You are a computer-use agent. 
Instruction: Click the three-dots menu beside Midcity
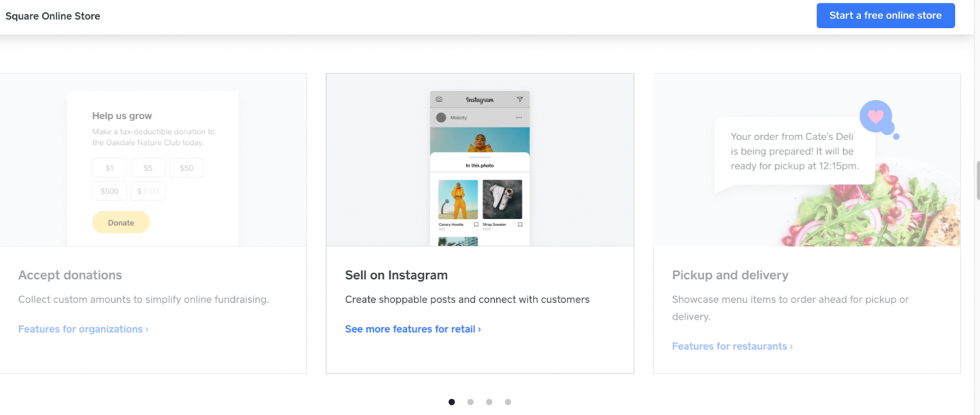click(x=519, y=118)
